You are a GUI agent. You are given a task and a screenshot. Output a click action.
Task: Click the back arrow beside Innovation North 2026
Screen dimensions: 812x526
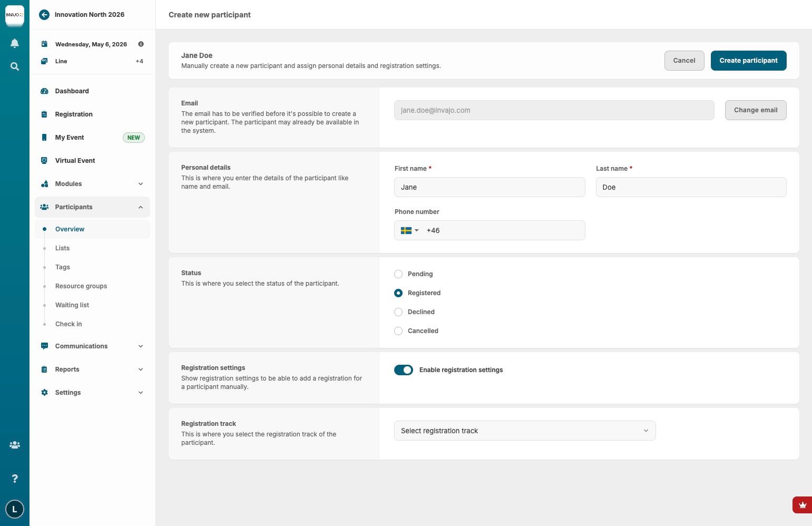click(44, 15)
